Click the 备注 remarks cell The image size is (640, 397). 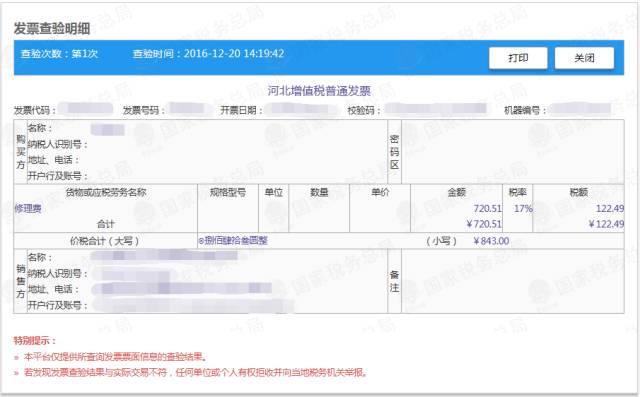click(x=394, y=281)
